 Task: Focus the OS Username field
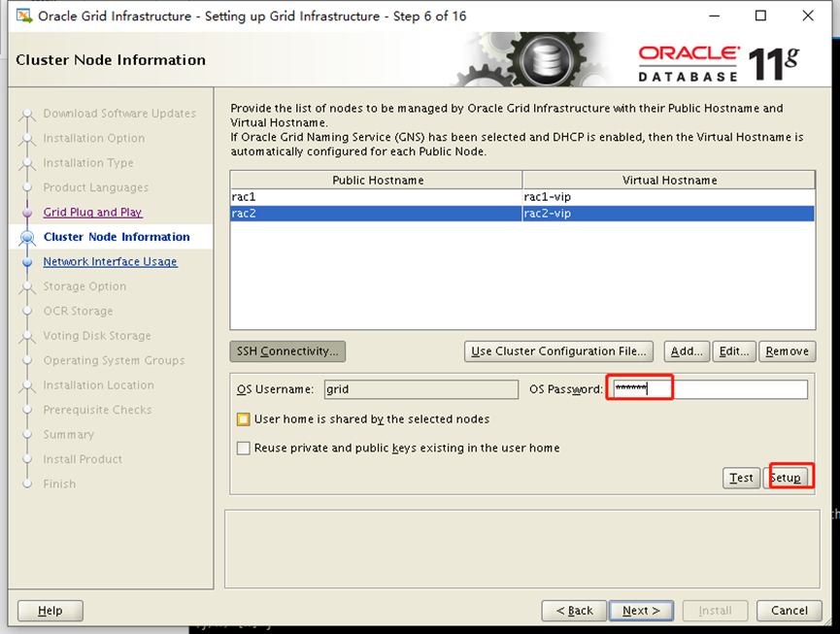pyautogui.click(x=421, y=389)
